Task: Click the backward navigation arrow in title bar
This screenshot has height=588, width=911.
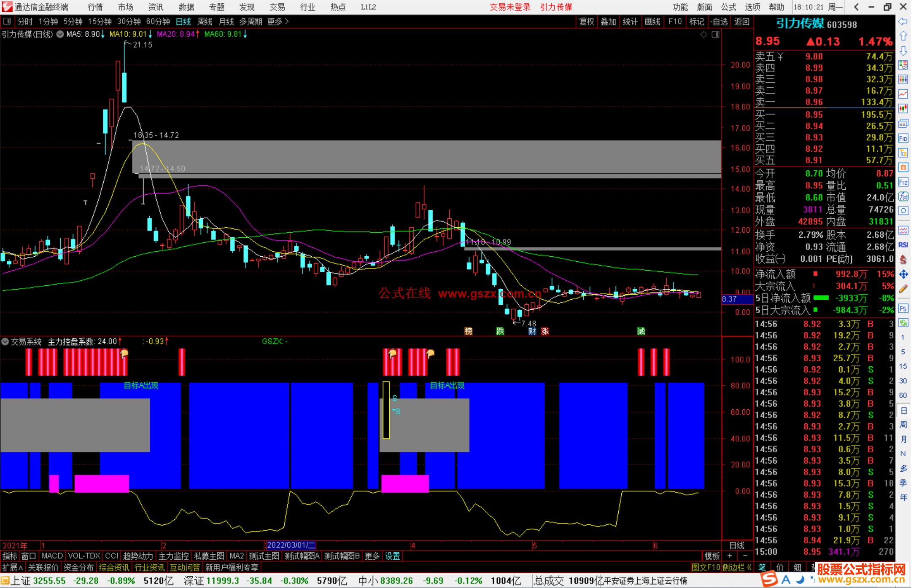Action: (856, 7)
